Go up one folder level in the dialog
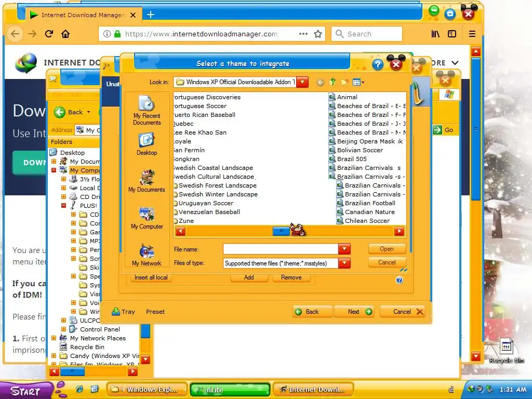The image size is (532, 399). [x=332, y=82]
